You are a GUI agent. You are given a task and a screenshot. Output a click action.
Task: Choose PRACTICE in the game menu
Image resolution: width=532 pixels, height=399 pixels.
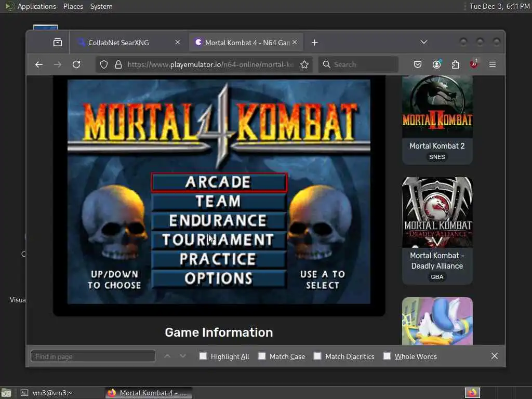(219, 259)
